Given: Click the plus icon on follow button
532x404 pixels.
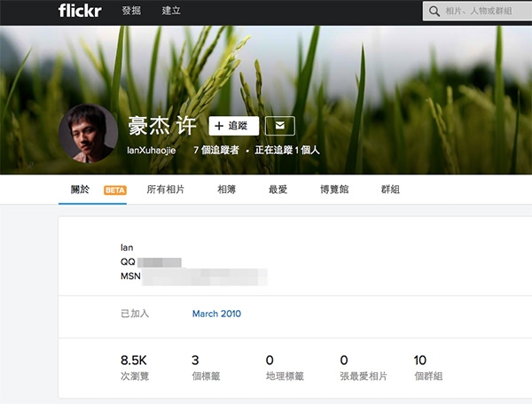Looking at the screenshot, I should click(219, 126).
